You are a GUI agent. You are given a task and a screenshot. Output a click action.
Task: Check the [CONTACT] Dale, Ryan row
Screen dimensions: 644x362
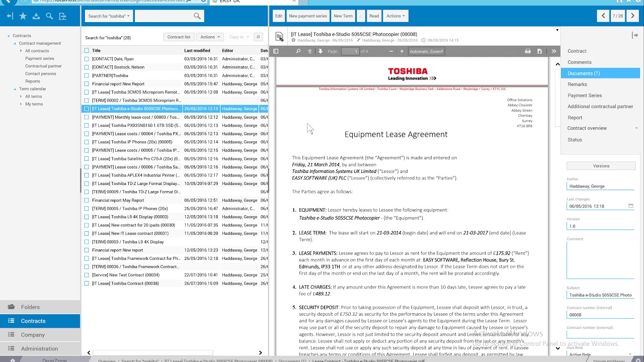[87, 59]
